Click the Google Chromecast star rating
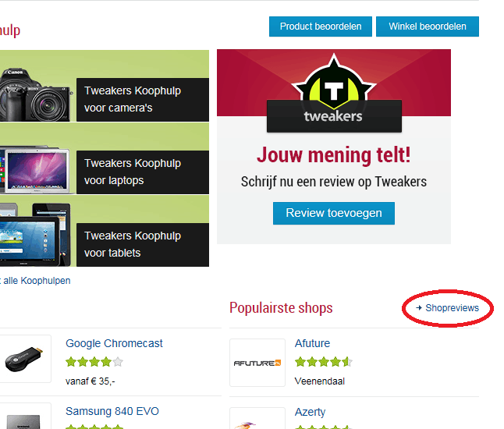The width and height of the screenshot is (504, 429). click(x=94, y=362)
